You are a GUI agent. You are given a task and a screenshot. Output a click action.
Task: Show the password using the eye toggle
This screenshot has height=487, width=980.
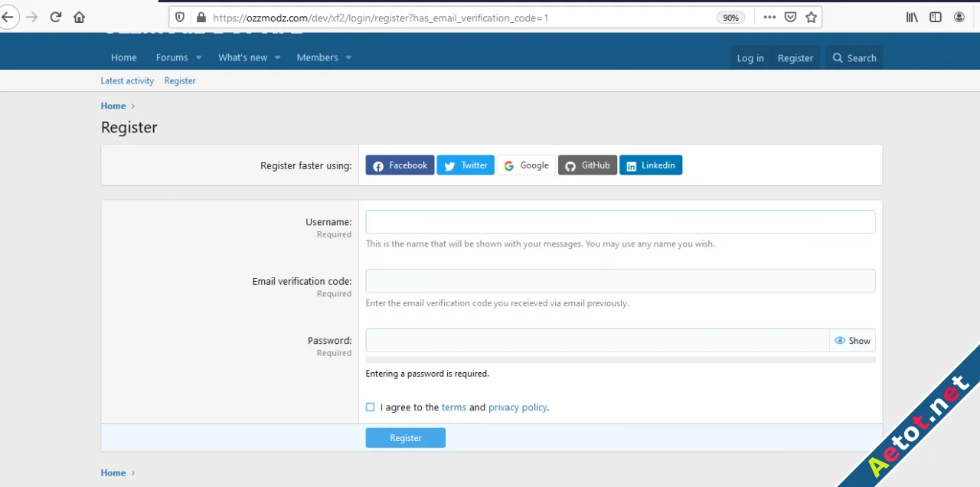pyautogui.click(x=840, y=340)
